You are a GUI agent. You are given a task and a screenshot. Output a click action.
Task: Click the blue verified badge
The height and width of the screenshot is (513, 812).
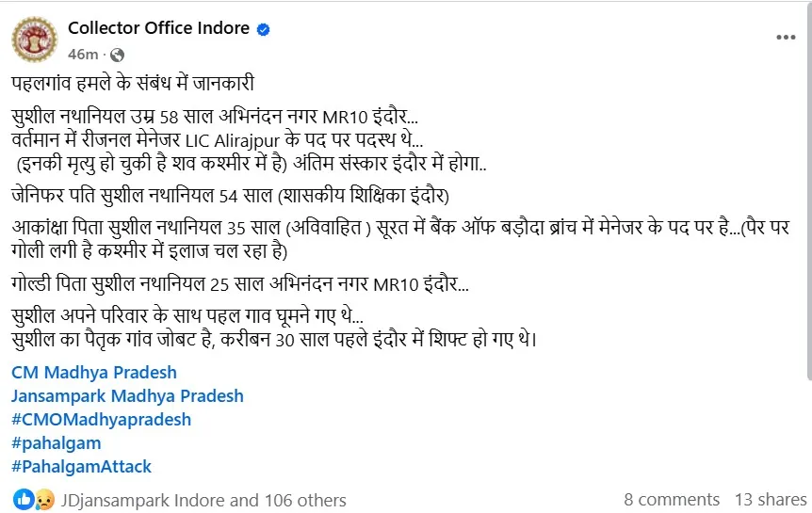tap(264, 29)
